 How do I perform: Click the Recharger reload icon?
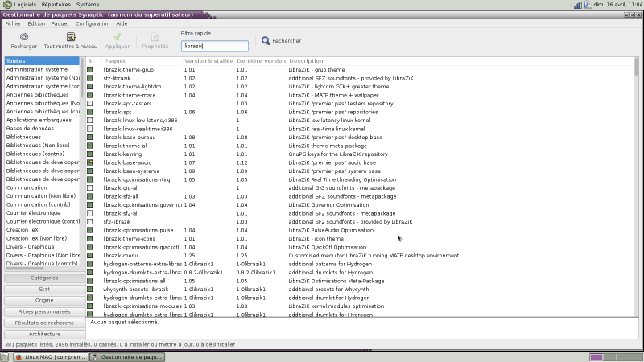(x=23, y=36)
